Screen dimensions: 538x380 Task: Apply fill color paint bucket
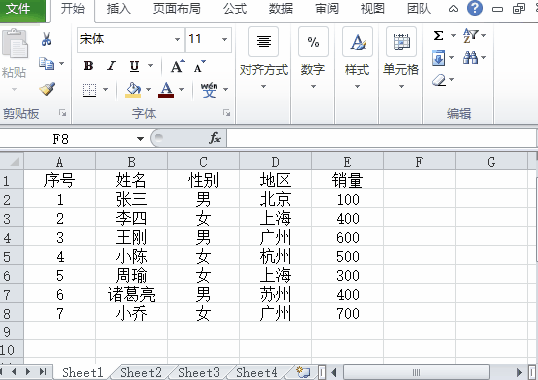133,90
